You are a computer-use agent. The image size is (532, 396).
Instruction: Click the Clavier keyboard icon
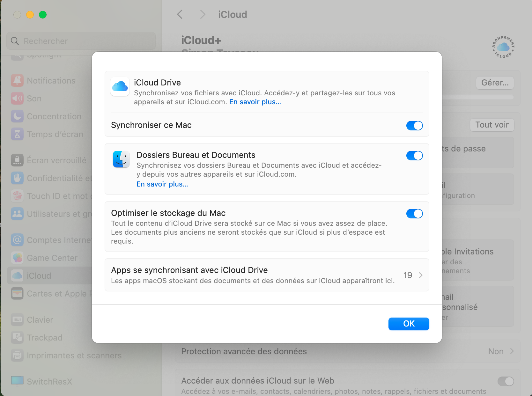point(17,319)
